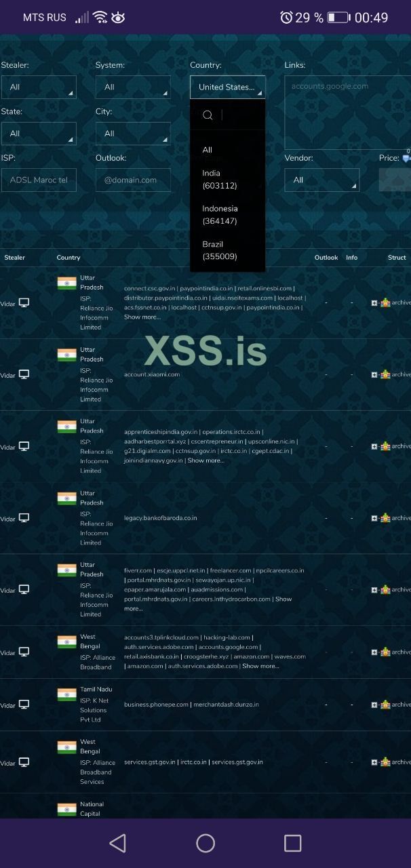The width and height of the screenshot is (411, 868).
Task: Click Show more in connect.csc.gov.in row
Action: [x=142, y=317]
